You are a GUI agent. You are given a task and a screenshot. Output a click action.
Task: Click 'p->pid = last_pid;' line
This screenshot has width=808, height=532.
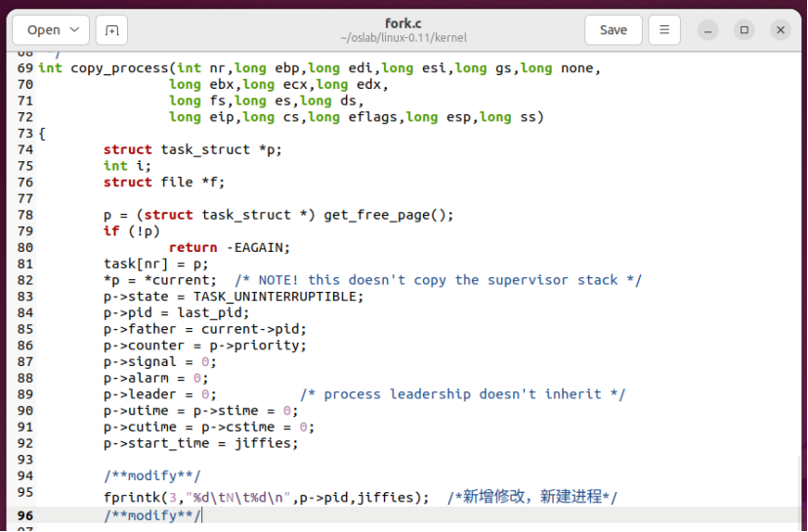point(176,313)
